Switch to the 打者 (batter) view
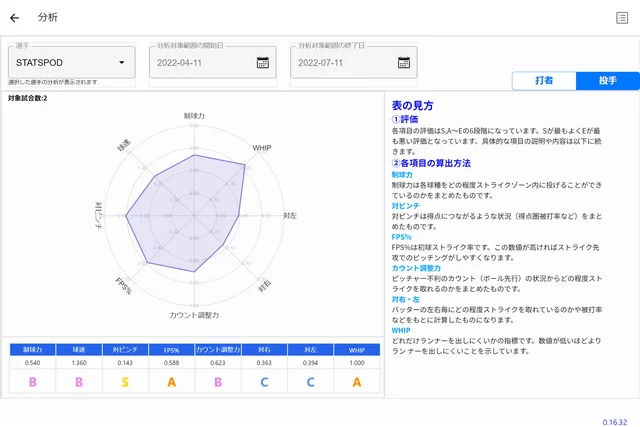 click(543, 81)
